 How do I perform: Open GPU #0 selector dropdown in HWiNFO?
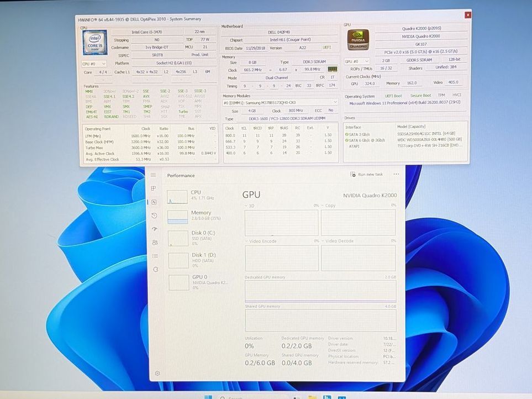356,61
